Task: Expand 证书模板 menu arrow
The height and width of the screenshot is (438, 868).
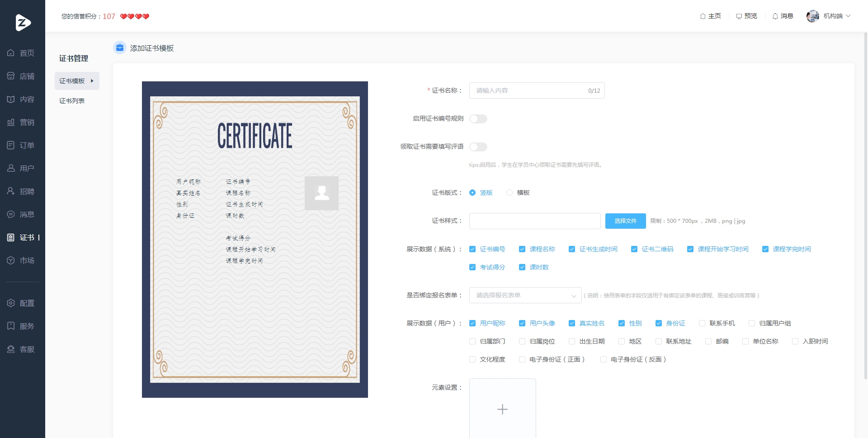Action: [x=92, y=81]
